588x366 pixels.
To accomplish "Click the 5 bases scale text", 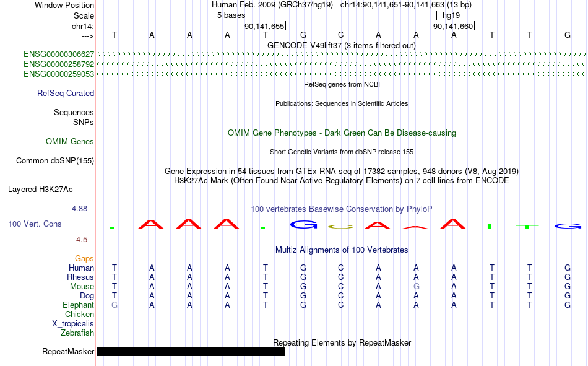I will pos(231,15).
